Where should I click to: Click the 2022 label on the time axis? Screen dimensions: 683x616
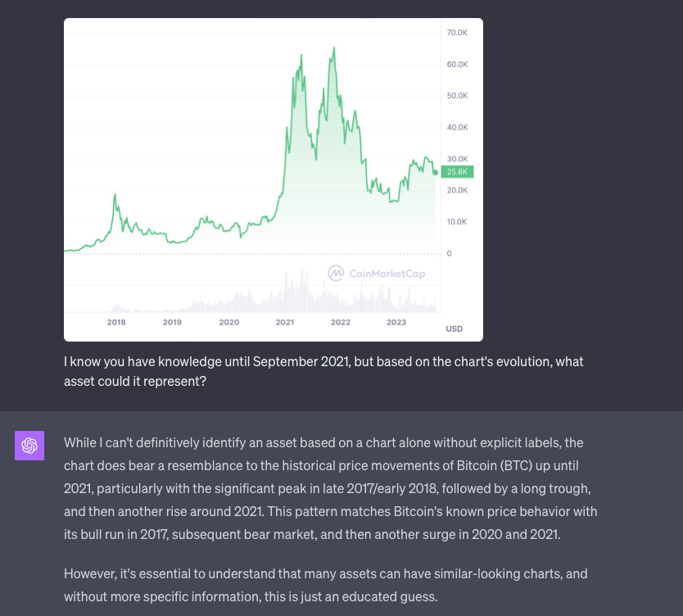(341, 323)
